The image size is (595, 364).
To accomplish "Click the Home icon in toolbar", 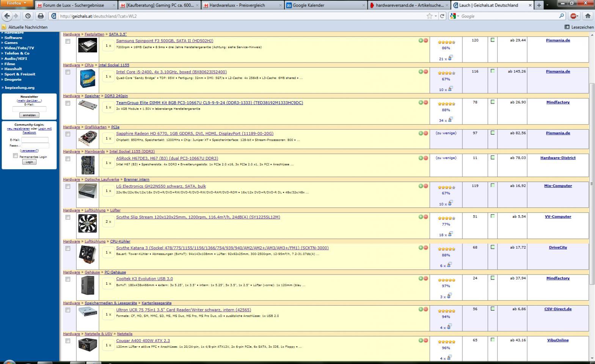I will [x=587, y=16].
